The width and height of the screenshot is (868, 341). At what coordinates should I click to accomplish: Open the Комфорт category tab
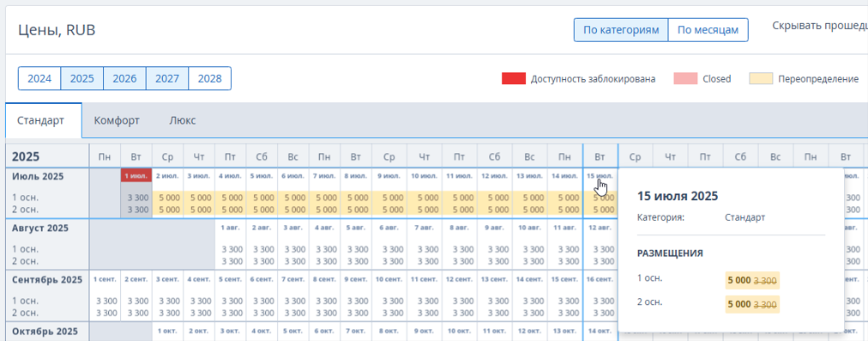click(x=117, y=120)
